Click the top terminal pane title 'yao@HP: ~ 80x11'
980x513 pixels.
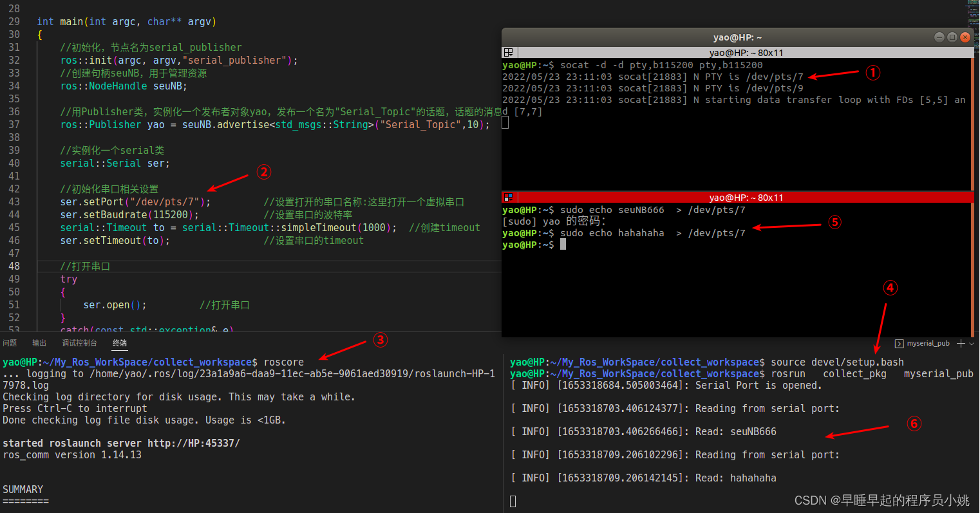[746, 53]
